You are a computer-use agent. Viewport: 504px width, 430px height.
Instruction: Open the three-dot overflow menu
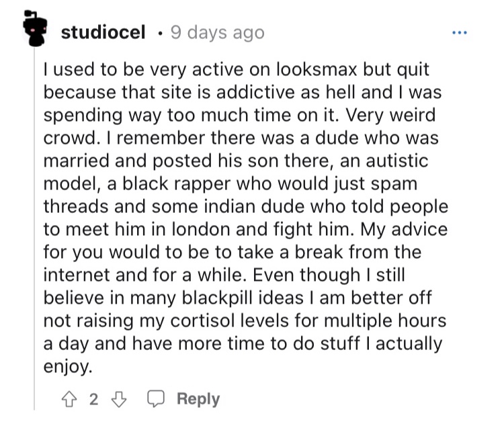pos(460,32)
